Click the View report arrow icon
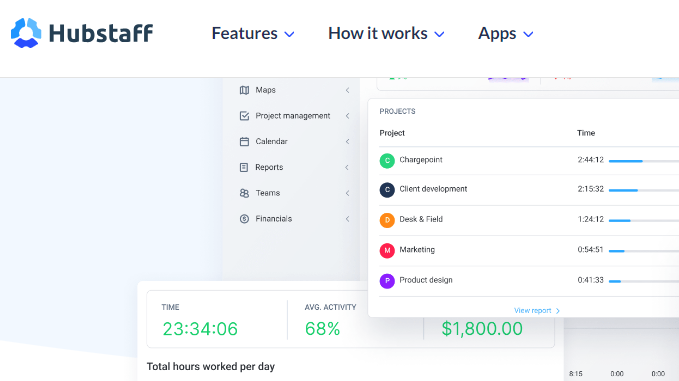679x381 pixels. coord(558,311)
